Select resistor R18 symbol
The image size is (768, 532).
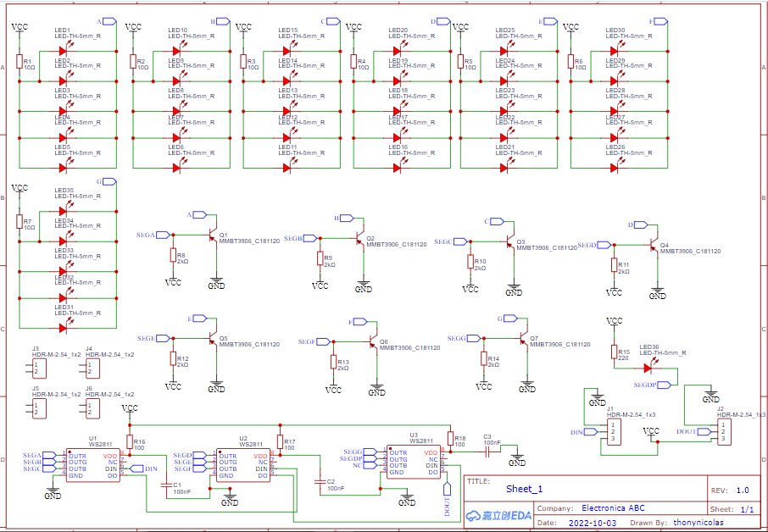tap(450, 439)
